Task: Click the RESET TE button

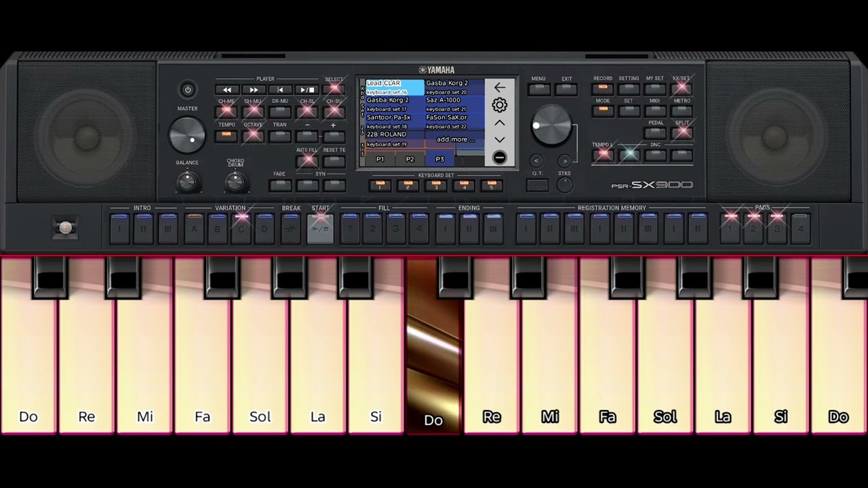Action: (x=334, y=161)
